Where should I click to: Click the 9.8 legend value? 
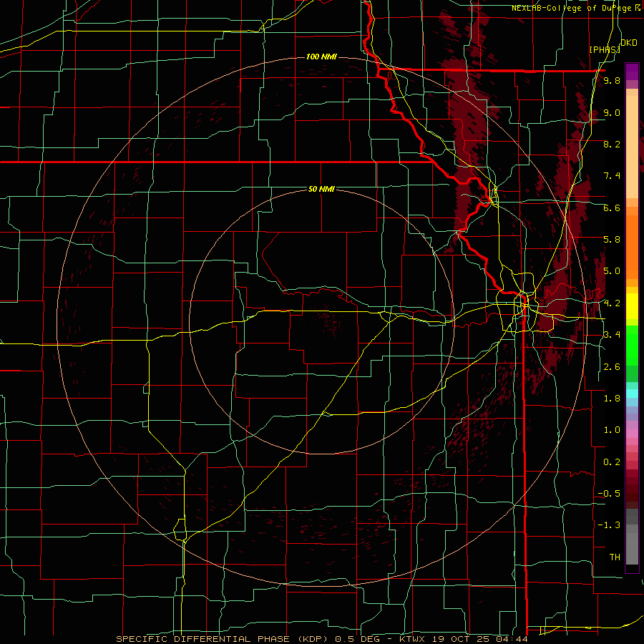(612, 81)
